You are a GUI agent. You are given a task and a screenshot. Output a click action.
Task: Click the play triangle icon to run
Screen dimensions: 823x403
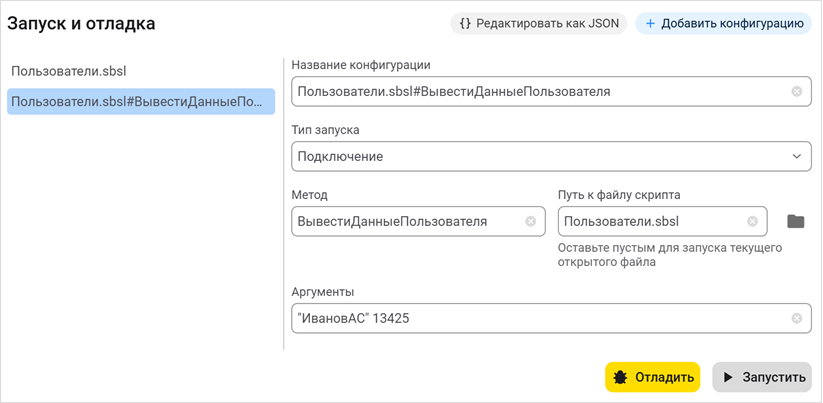728,377
